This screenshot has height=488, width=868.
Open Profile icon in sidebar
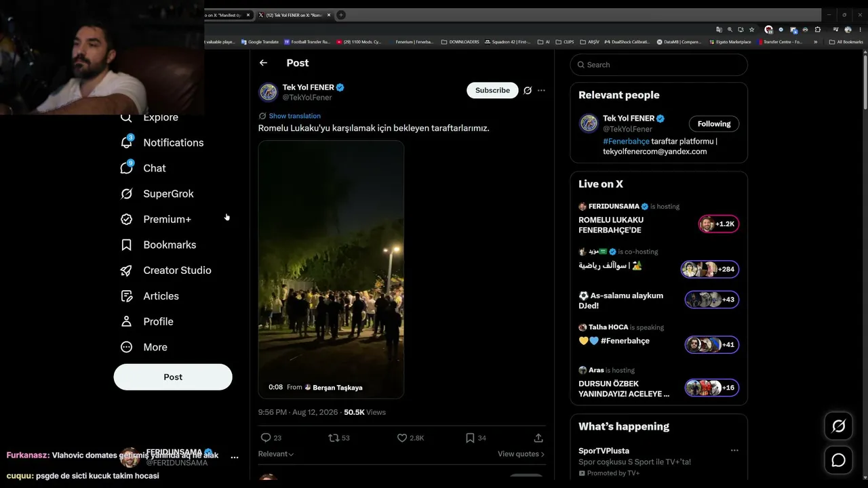(126, 321)
